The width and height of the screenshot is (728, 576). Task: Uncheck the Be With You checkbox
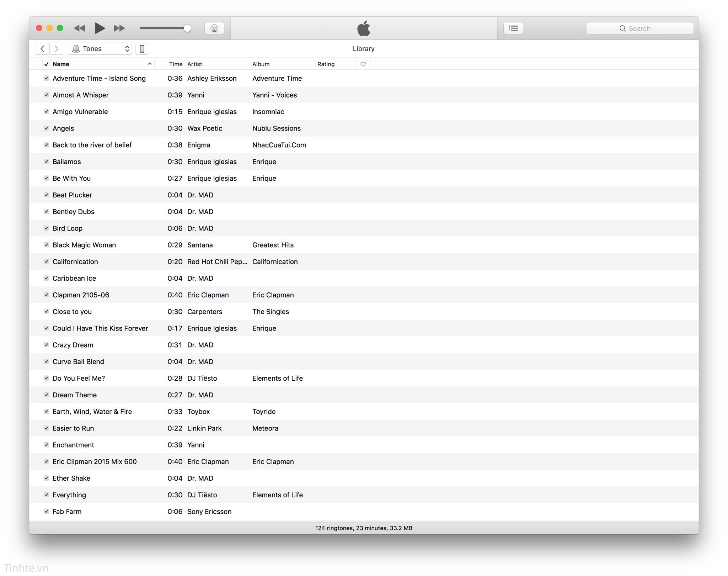[46, 178]
